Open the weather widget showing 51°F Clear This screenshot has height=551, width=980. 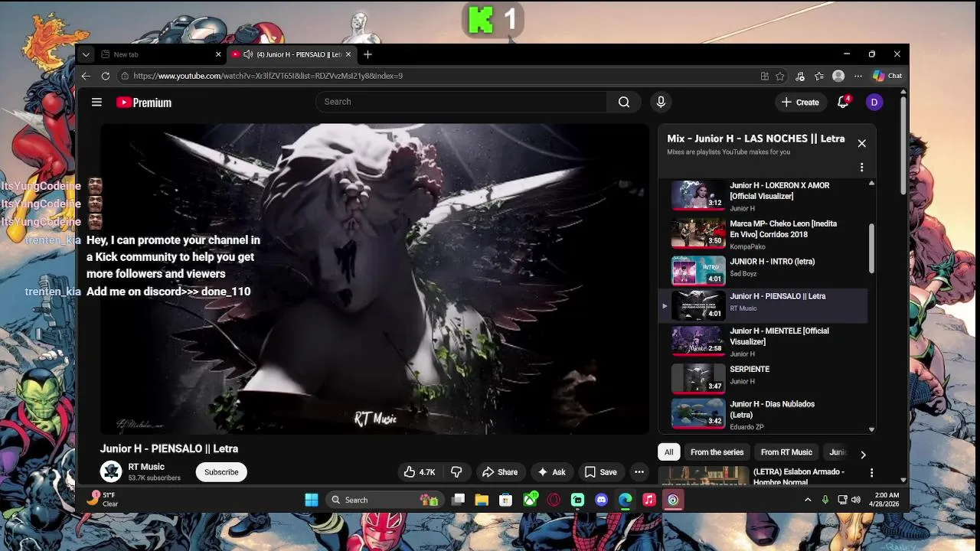pyautogui.click(x=103, y=499)
